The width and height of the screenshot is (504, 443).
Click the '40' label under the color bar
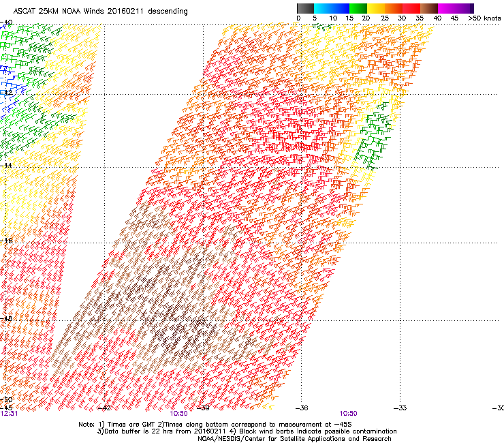pos(437,18)
